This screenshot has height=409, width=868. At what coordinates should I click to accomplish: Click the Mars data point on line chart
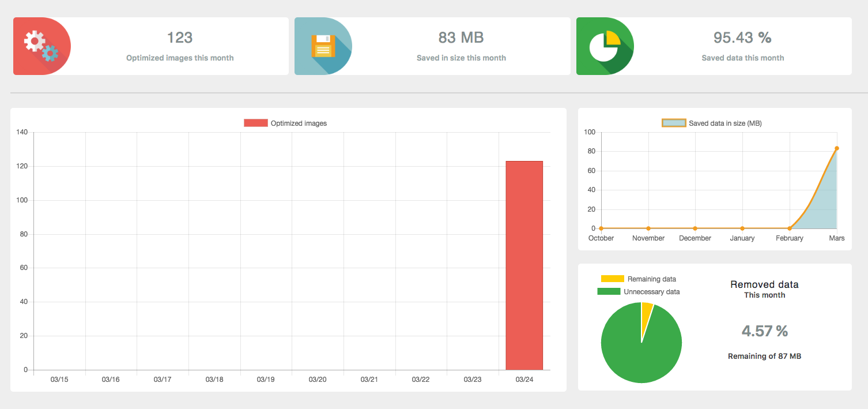tap(836, 148)
